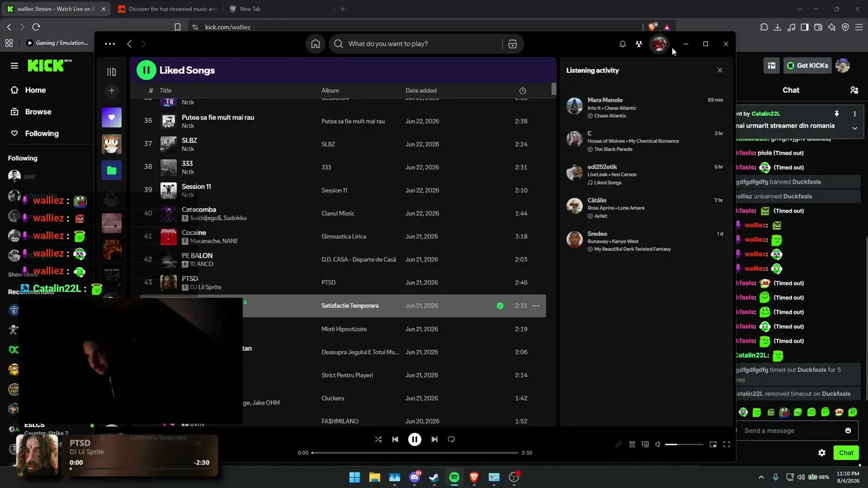Screen dimensions: 868x488
Task: Adjust the Spotify volume slider
Action: pyautogui.click(x=684, y=445)
